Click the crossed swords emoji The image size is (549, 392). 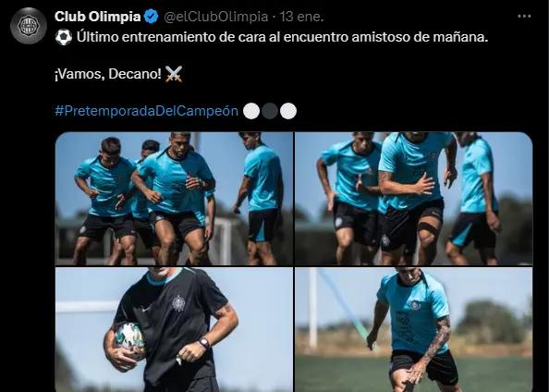(x=174, y=74)
